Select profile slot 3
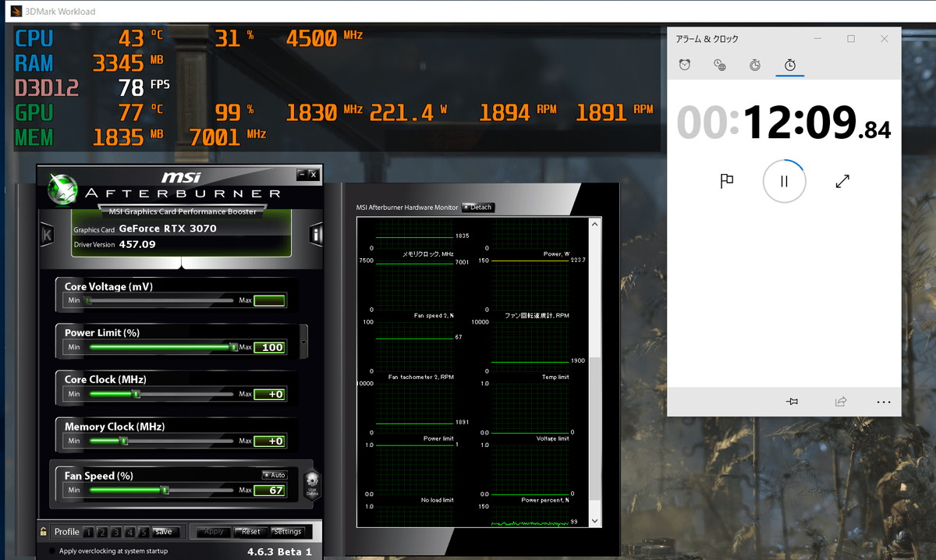This screenshot has height=560, width=936. 116,532
